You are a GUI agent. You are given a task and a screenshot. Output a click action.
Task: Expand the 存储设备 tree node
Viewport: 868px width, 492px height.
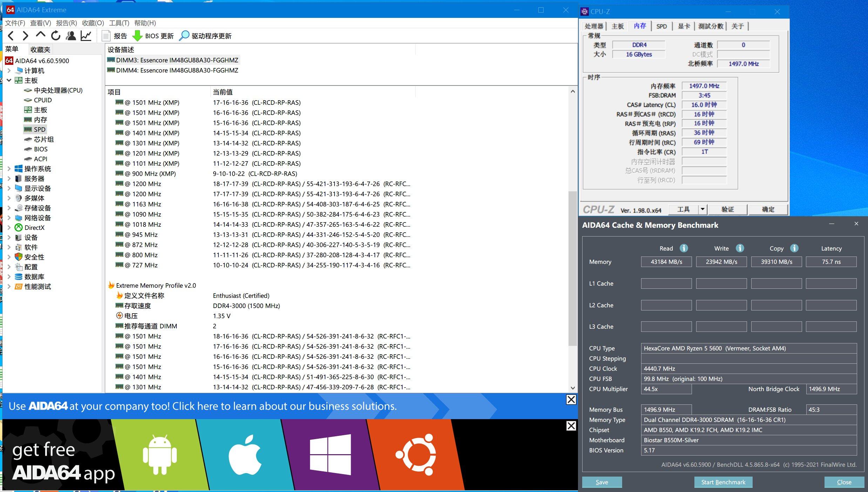pyautogui.click(x=9, y=208)
